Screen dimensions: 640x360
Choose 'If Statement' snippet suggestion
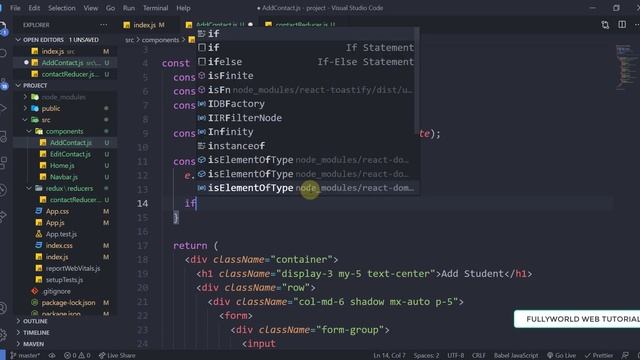click(x=306, y=48)
